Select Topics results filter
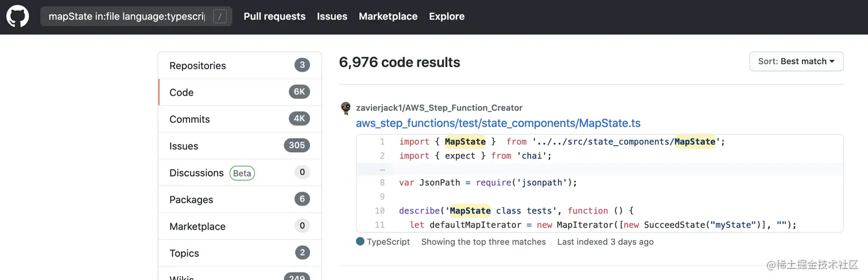Screen dimensions: 868x280 184,253
